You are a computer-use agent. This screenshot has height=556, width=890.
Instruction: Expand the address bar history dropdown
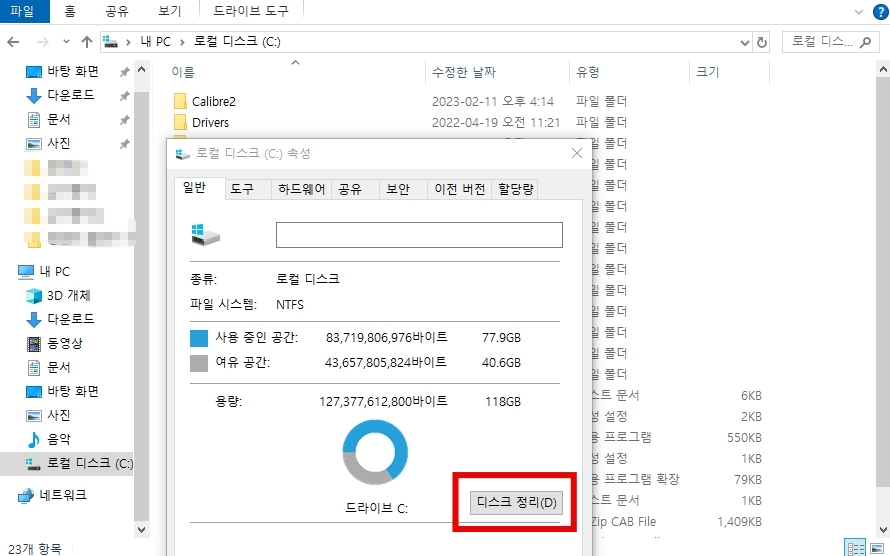click(745, 43)
